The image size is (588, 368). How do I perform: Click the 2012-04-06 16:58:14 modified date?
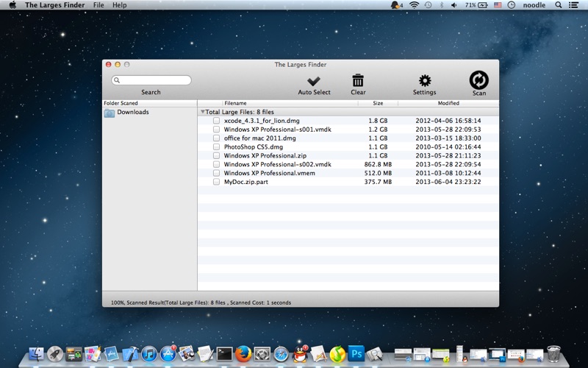[x=448, y=121]
